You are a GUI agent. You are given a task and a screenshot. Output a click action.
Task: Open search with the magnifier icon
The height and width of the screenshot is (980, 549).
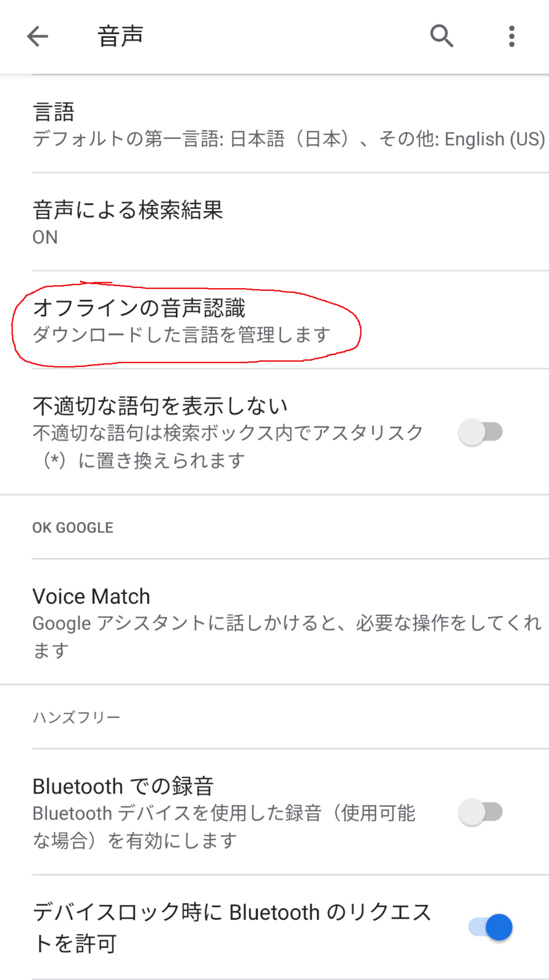441,36
